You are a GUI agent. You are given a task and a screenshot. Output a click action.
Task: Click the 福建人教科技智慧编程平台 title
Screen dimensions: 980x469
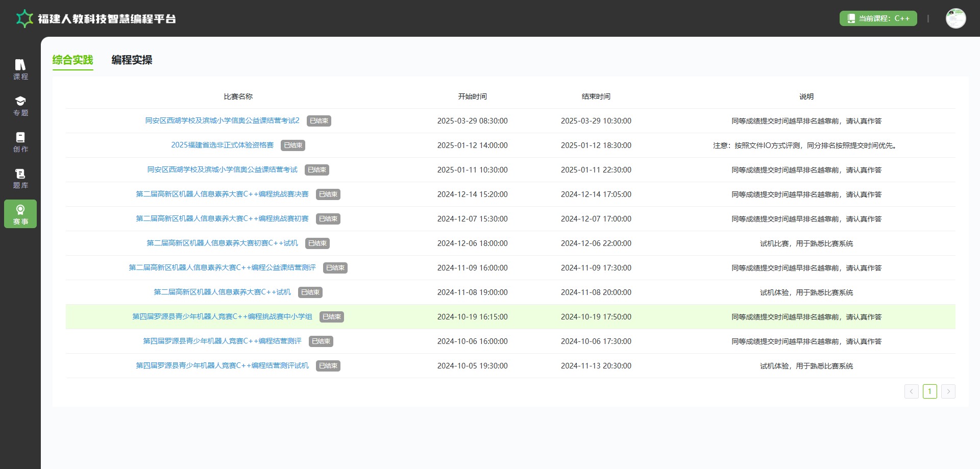(x=107, y=19)
